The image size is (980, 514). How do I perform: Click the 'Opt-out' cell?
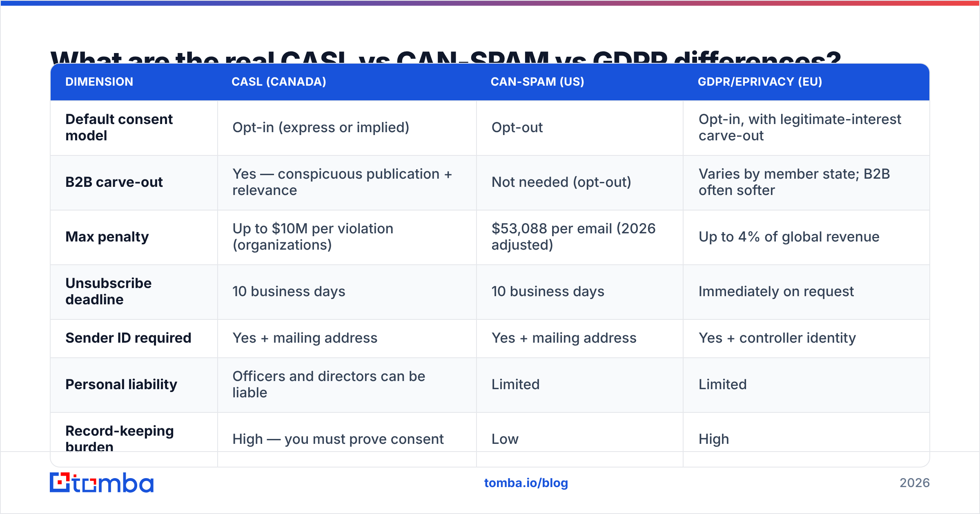(x=517, y=127)
